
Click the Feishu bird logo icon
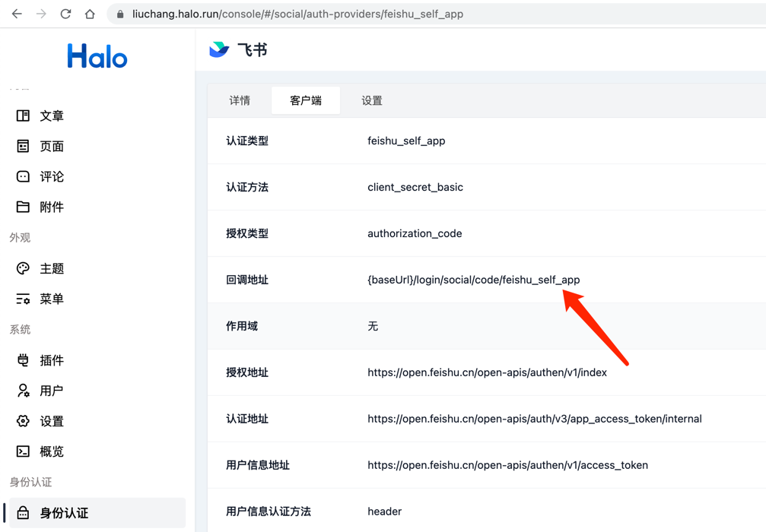point(219,49)
